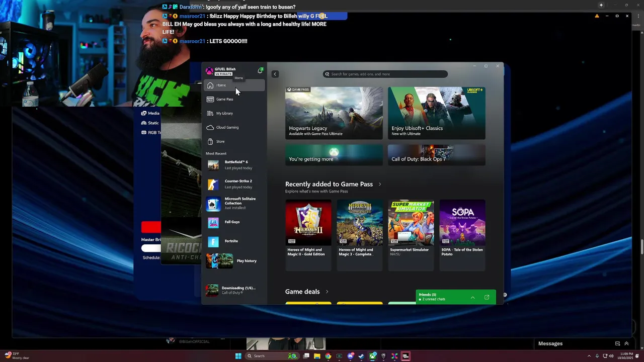Expand Game deals section arrow

point(327,292)
